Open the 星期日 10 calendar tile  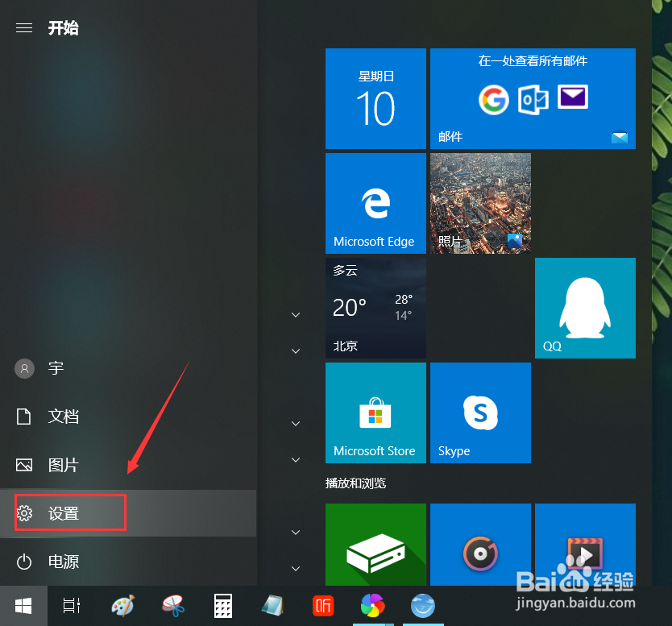click(x=375, y=98)
